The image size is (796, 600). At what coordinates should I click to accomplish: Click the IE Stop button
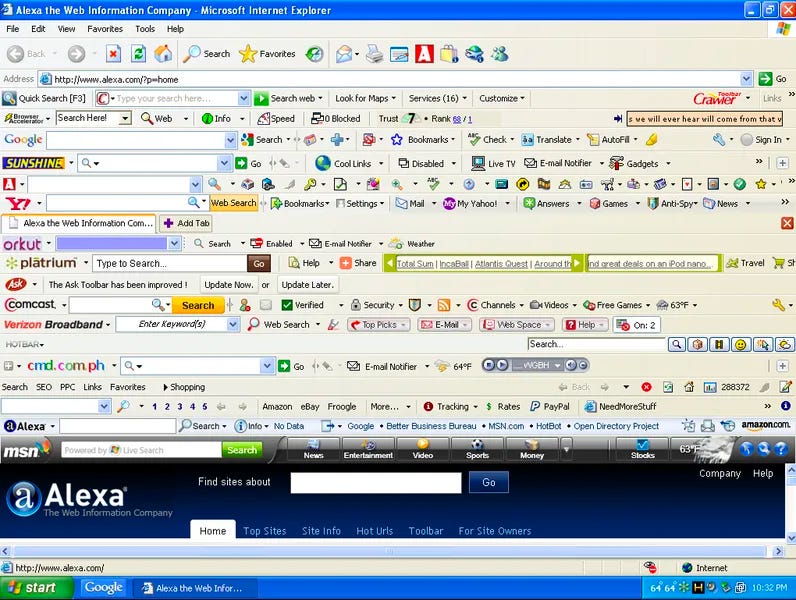tap(113, 53)
